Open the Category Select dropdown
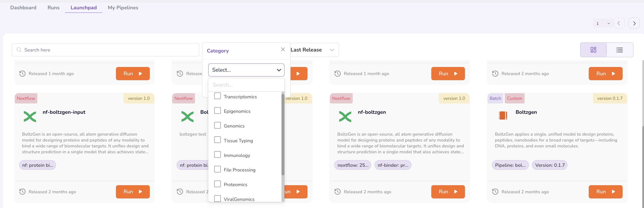This screenshot has height=208, width=644. coord(246,70)
